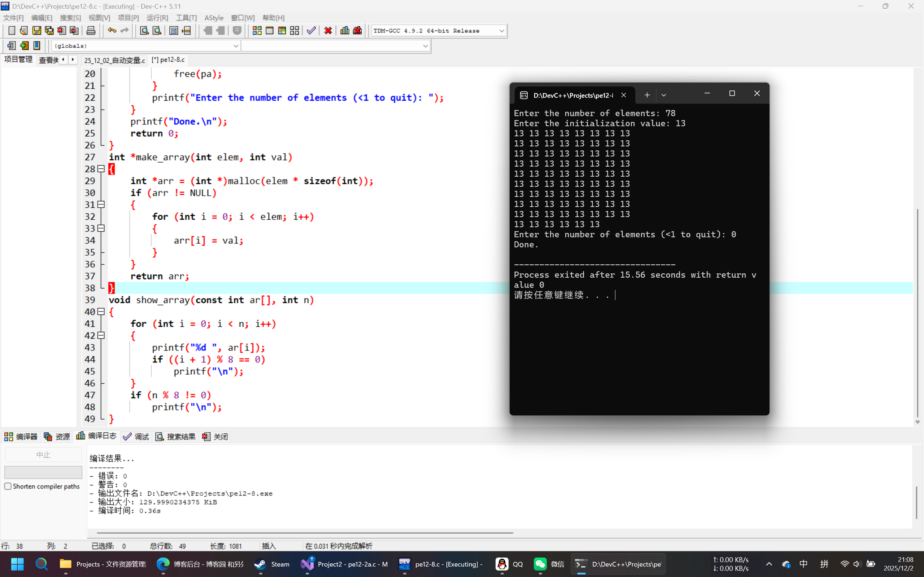Click the editor vertical scrollbar
The image size is (924, 577).
(x=917, y=313)
